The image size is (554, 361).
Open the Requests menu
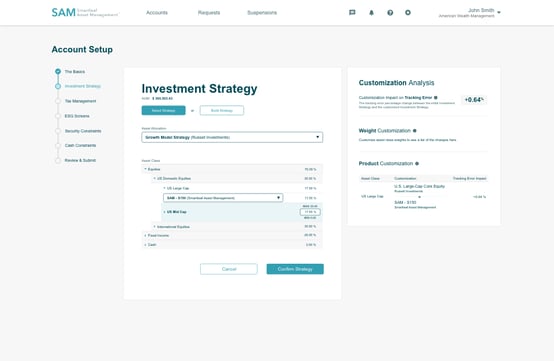click(x=209, y=12)
